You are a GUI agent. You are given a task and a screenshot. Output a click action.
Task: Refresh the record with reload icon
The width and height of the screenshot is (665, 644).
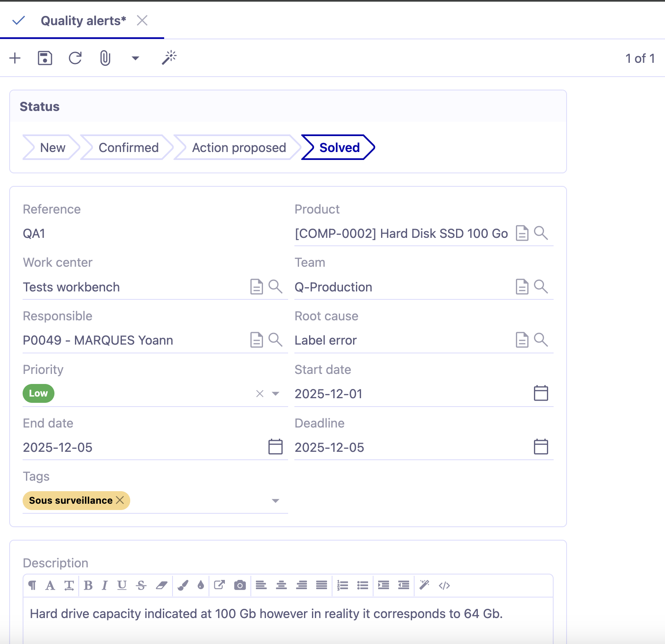(x=75, y=58)
